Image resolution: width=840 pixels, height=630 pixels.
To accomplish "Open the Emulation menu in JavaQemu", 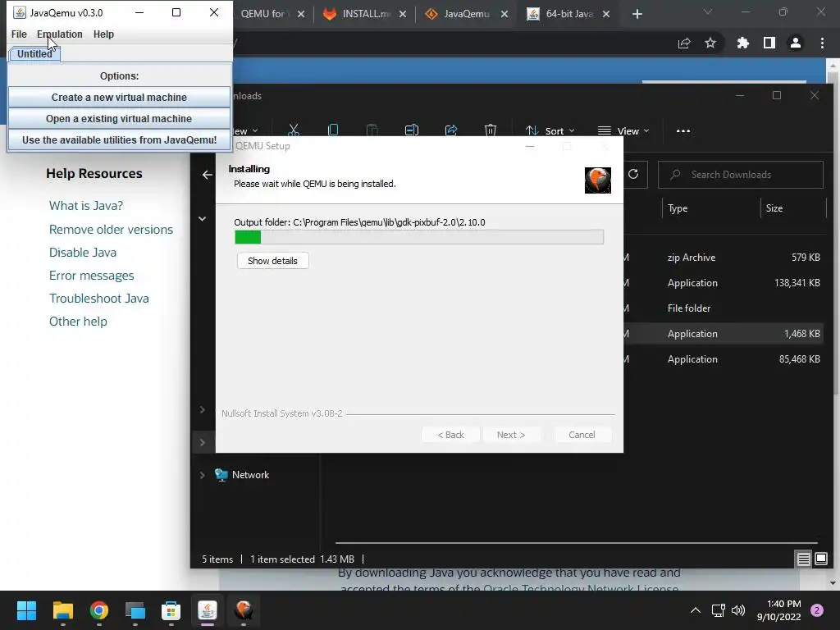I will 59,34.
